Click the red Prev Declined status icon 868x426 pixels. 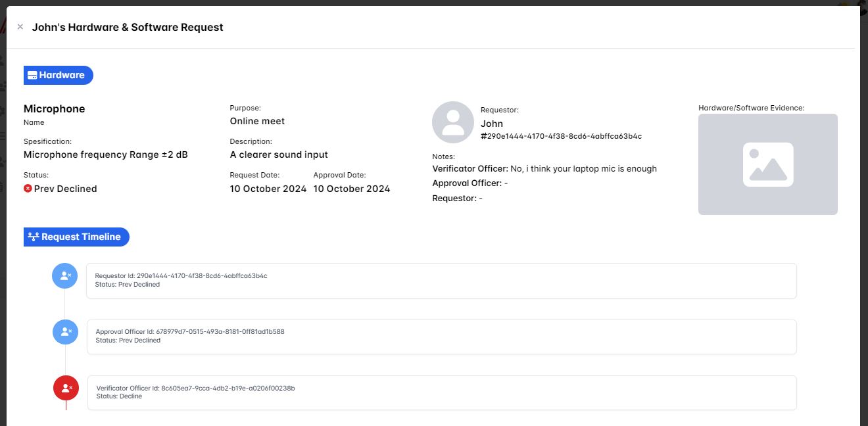coord(28,189)
